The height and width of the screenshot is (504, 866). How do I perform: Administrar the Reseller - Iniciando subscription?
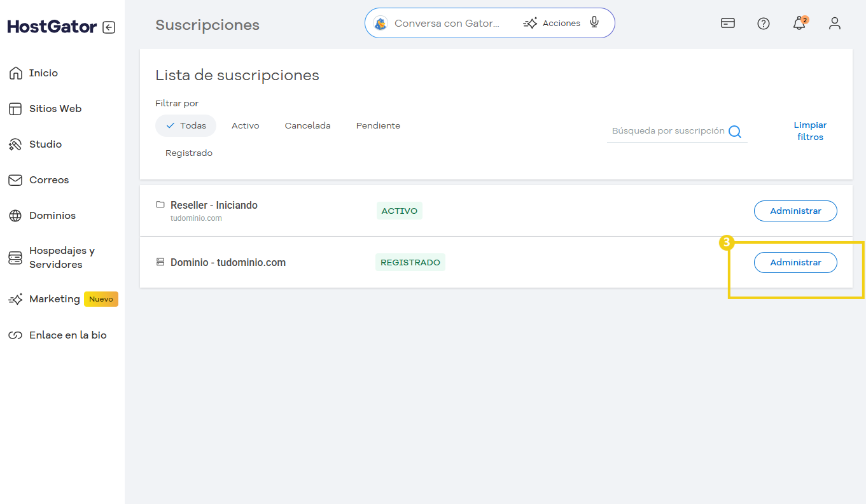click(795, 211)
